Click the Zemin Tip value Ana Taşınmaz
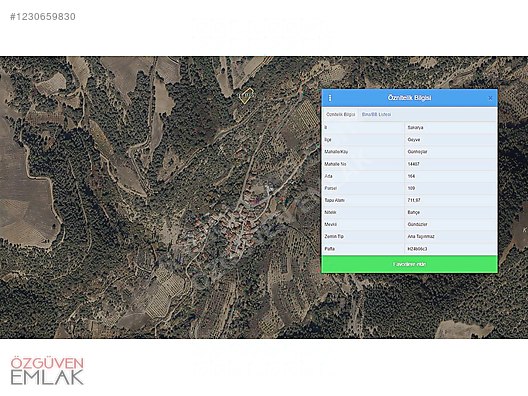 click(421, 236)
